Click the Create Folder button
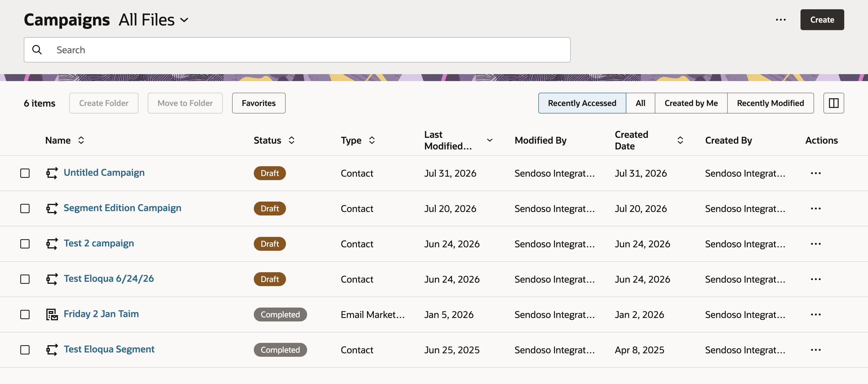The height and width of the screenshot is (384, 868). (104, 103)
